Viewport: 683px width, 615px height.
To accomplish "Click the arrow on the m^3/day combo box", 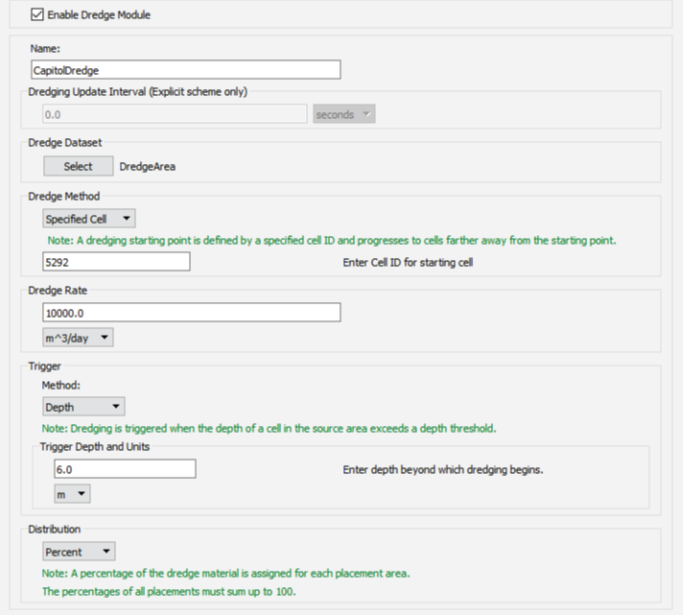I will click(x=104, y=337).
